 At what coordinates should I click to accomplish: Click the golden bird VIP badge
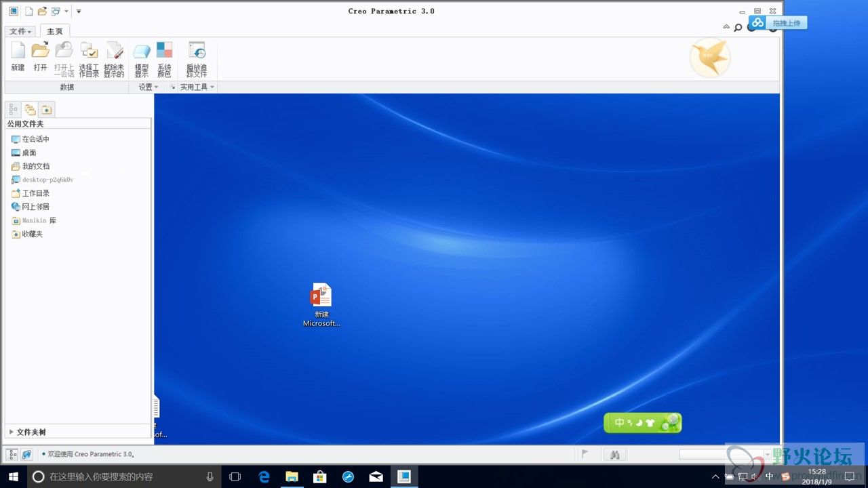(710, 58)
